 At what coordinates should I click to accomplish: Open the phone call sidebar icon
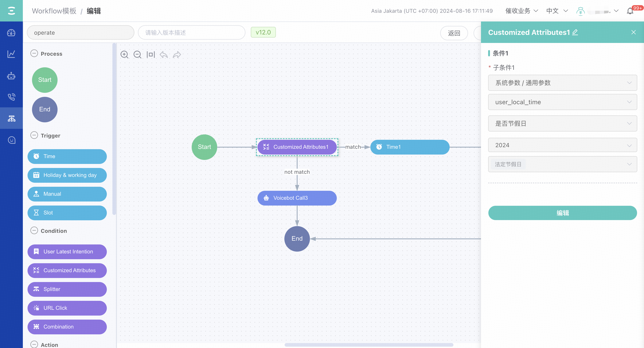point(11,97)
